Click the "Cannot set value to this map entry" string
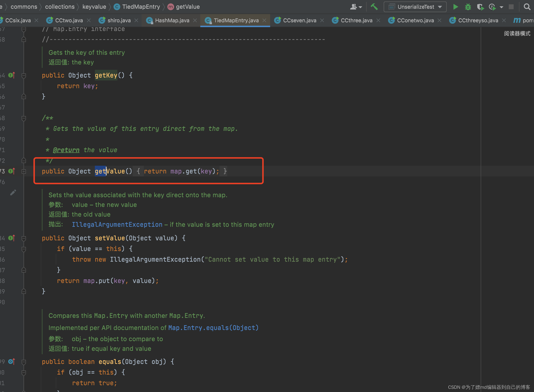The image size is (534, 392). click(273, 259)
